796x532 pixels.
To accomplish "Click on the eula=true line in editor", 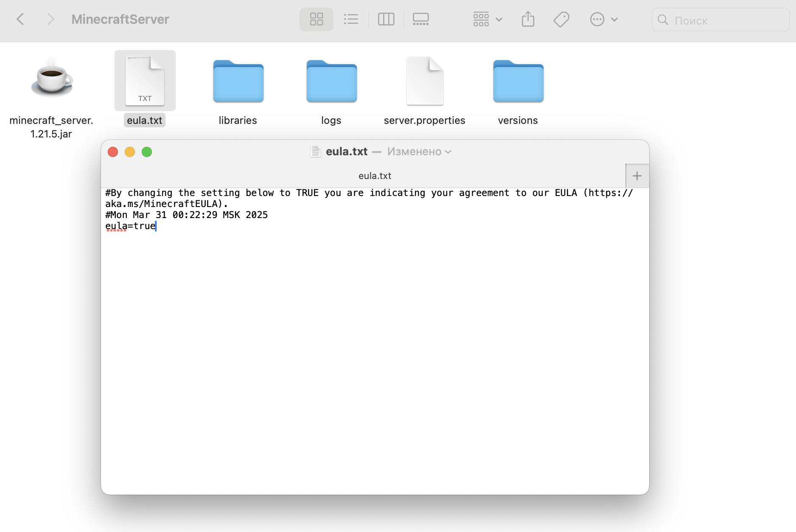I will tap(131, 226).
